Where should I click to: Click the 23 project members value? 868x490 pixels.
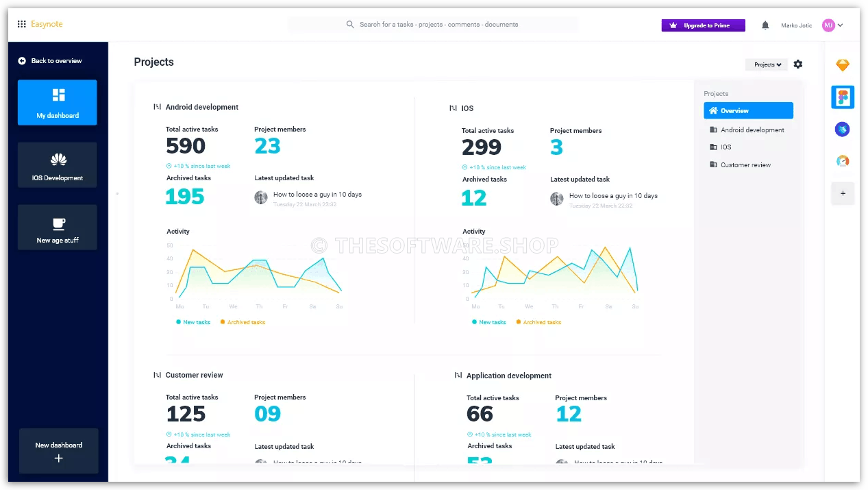point(268,146)
